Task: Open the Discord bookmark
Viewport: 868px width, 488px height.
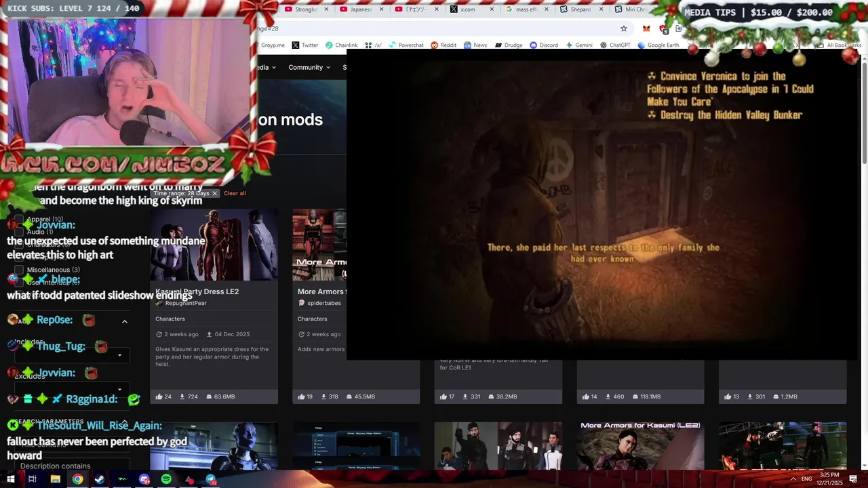Action: click(x=544, y=45)
